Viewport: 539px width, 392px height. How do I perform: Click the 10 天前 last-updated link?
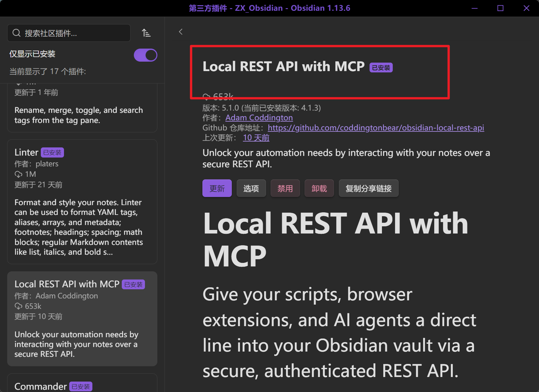(x=256, y=138)
